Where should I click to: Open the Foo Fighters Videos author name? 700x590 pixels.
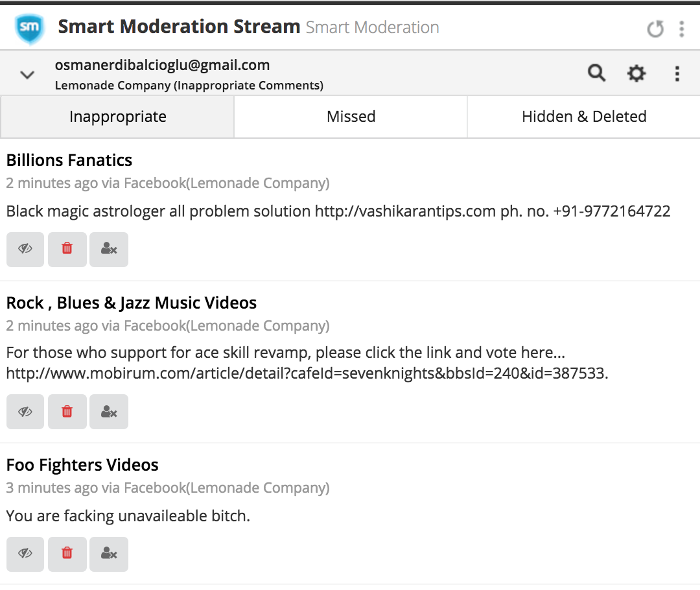click(x=82, y=465)
